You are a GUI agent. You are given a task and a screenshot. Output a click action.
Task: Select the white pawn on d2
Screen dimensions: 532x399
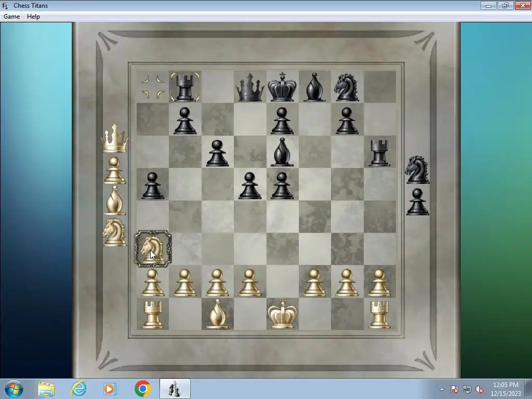click(x=250, y=283)
